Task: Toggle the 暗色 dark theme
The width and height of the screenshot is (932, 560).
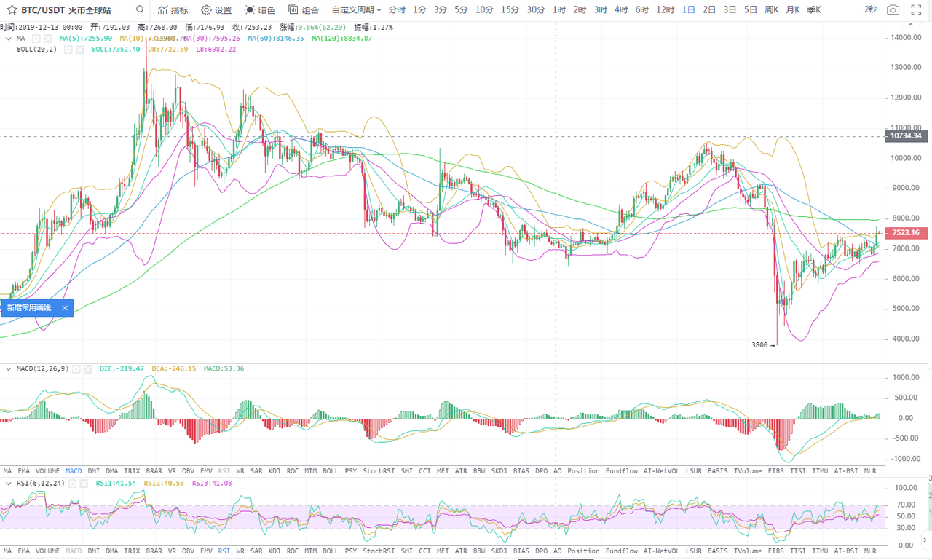Action: point(260,10)
